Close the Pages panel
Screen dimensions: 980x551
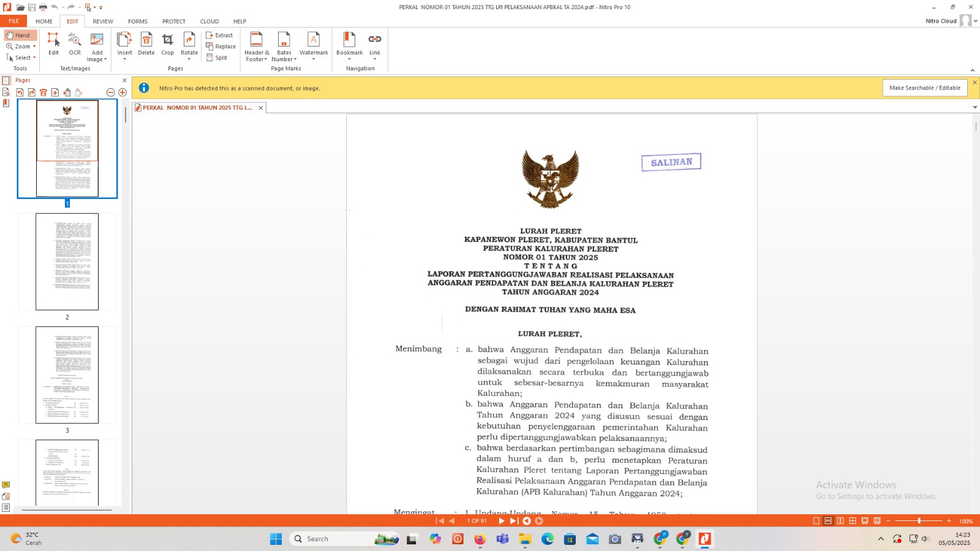tap(124, 80)
